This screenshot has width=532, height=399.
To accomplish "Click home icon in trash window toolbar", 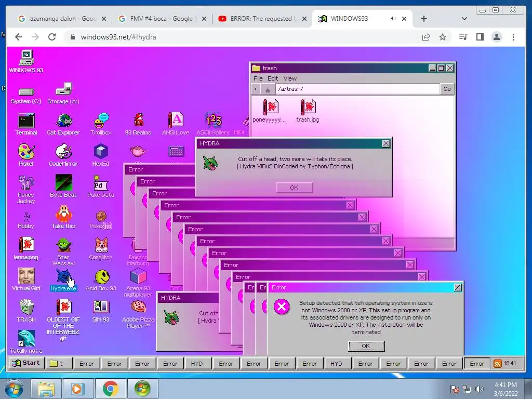I will pyautogui.click(x=268, y=89).
